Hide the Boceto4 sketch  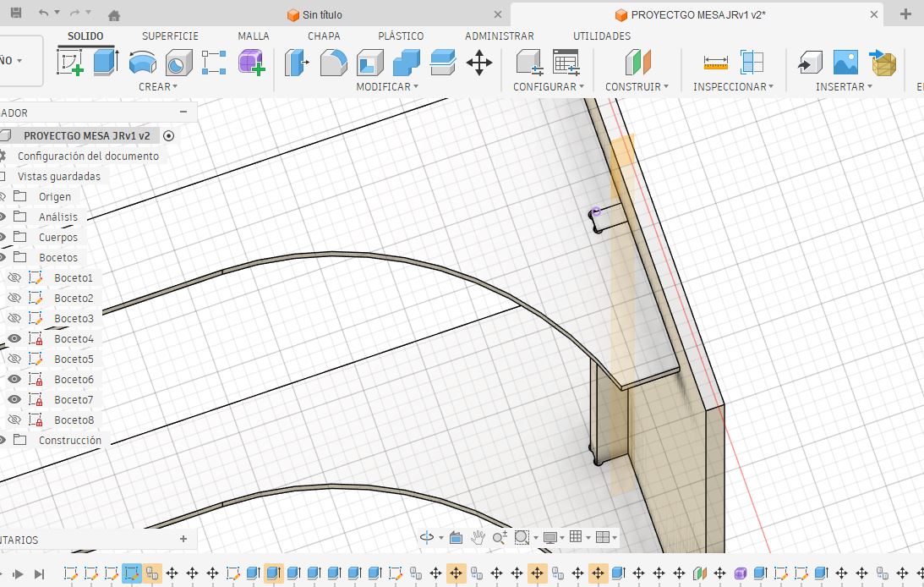click(x=14, y=338)
